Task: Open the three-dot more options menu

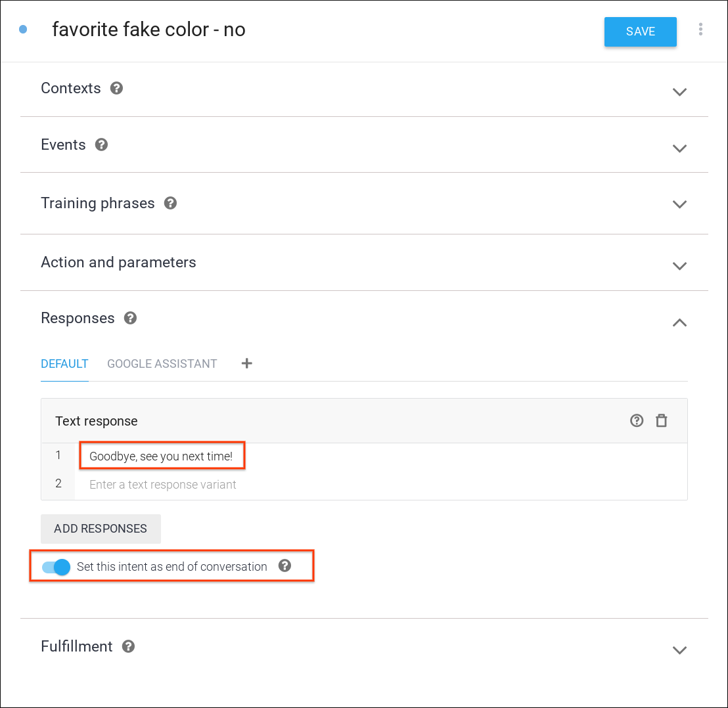Action: tap(701, 30)
